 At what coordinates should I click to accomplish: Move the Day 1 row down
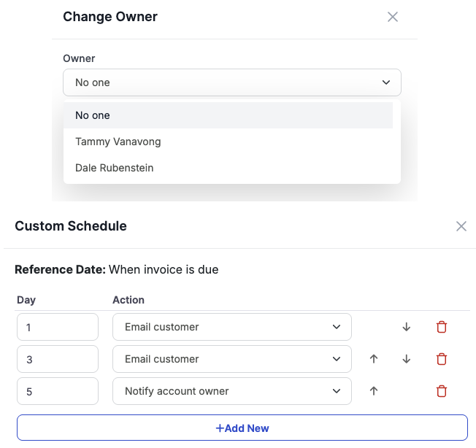pyautogui.click(x=407, y=327)
